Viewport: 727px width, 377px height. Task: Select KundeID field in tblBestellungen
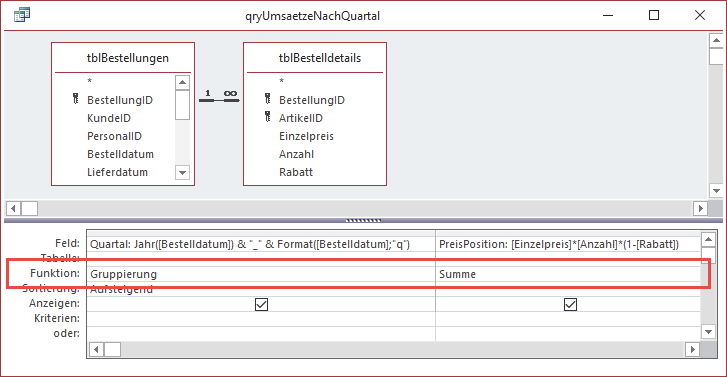tap(109, 118)
